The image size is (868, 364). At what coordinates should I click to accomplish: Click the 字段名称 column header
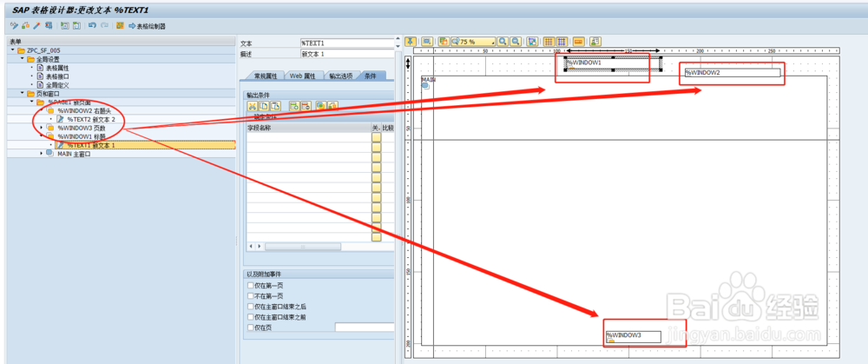(308, 128)
